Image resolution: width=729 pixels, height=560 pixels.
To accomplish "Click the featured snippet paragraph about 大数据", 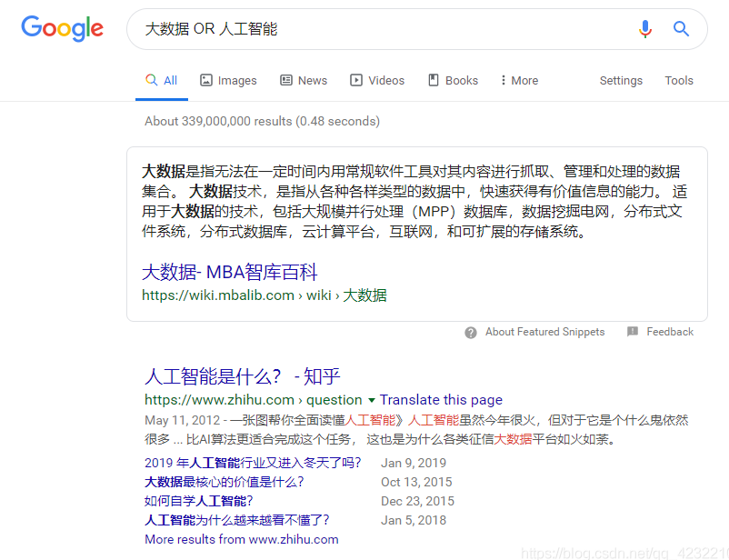I will (414, 202).
